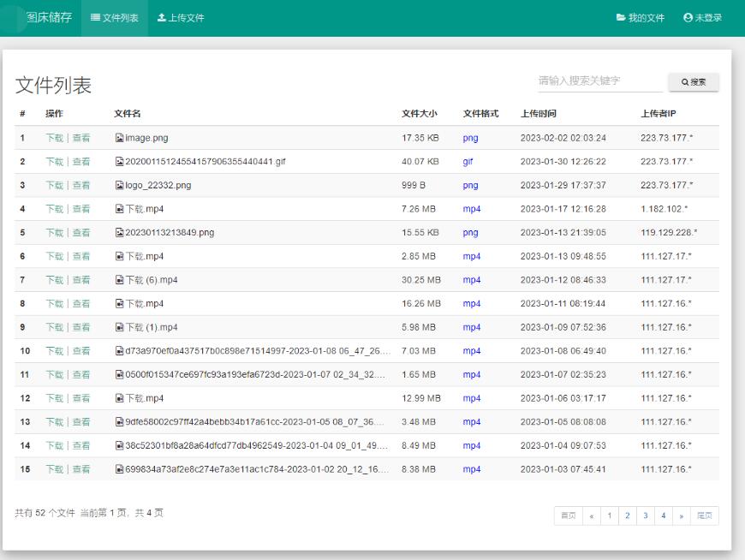The height and width of the screenshot is (560, 745).
Task: Click the 请输入搜索关键字 input field
Action: [x=598, y=81]
